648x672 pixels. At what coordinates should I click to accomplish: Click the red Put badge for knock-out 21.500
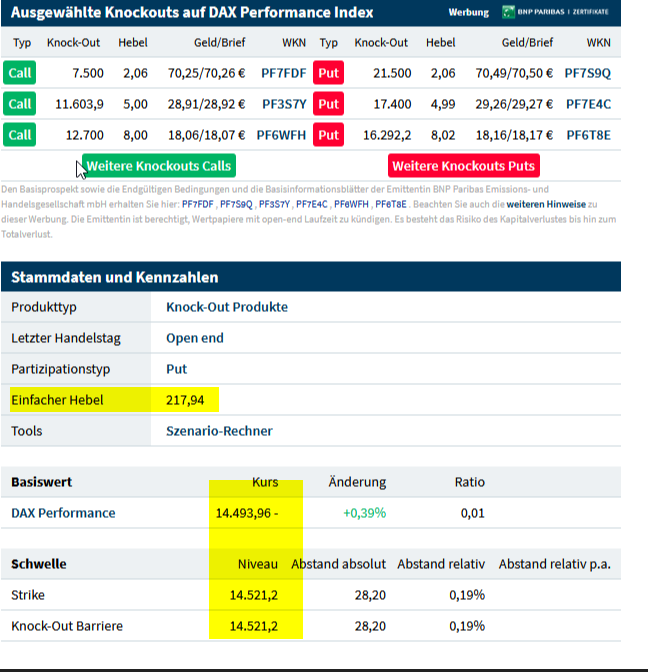pyautogui.click(x=329, y=73)
